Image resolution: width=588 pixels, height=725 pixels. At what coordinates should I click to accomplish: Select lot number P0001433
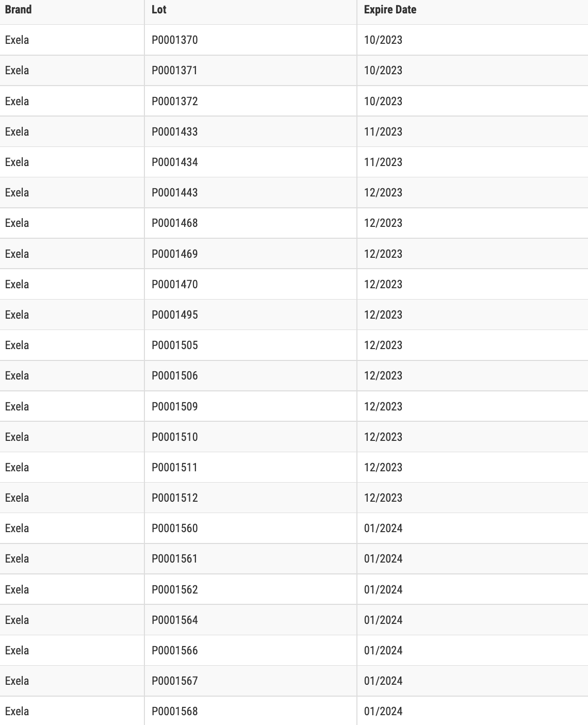[x=175, y=132]
